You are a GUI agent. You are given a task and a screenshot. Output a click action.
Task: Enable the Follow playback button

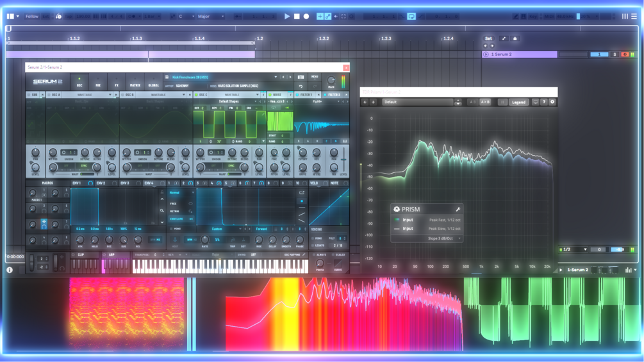coord(31,17)
